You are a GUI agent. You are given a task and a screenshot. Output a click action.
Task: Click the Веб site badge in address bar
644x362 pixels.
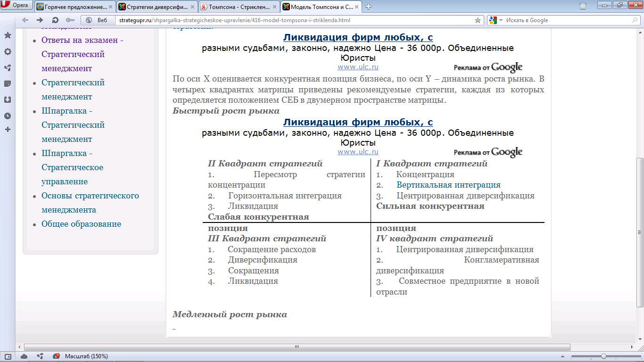point(98,20)
